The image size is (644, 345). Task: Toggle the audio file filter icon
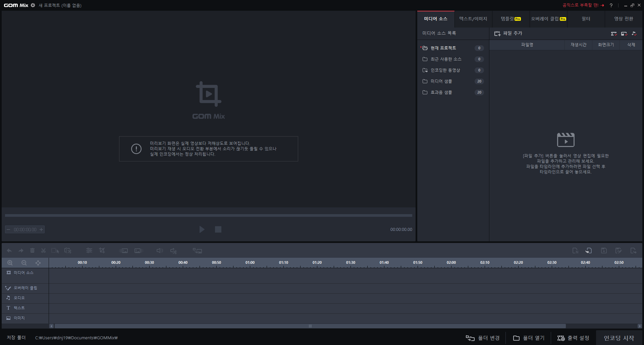[634, 34]
